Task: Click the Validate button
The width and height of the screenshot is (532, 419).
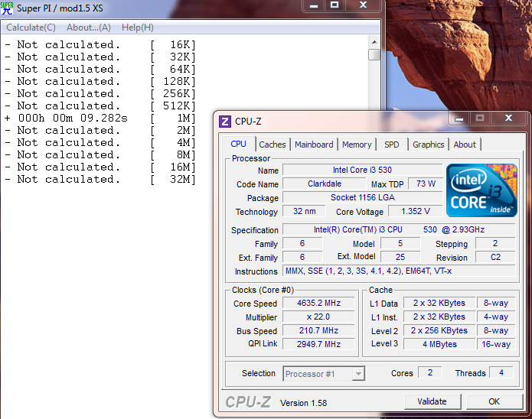Action: point(432,401)
